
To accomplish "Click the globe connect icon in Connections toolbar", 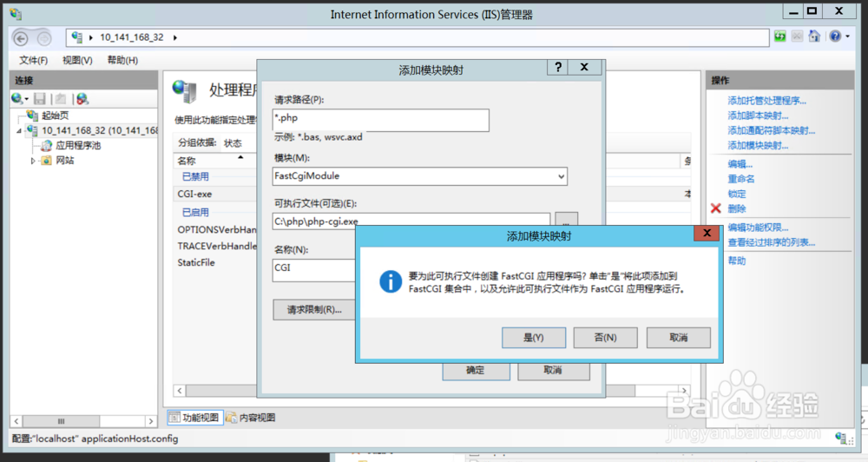I will 16,99.
